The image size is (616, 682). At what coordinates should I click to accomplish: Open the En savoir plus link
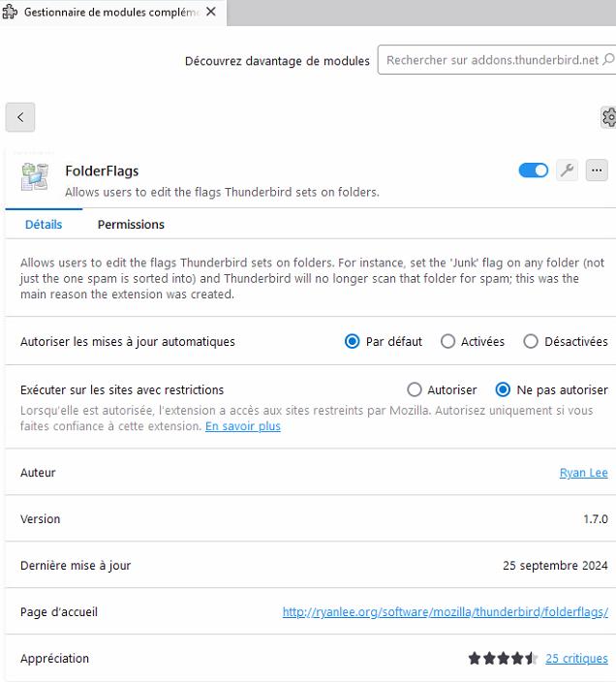[x=243, y=426]
